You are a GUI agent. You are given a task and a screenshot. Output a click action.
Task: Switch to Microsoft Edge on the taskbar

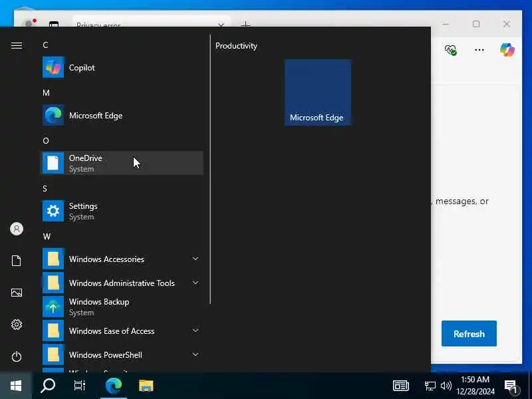[114, 386]
